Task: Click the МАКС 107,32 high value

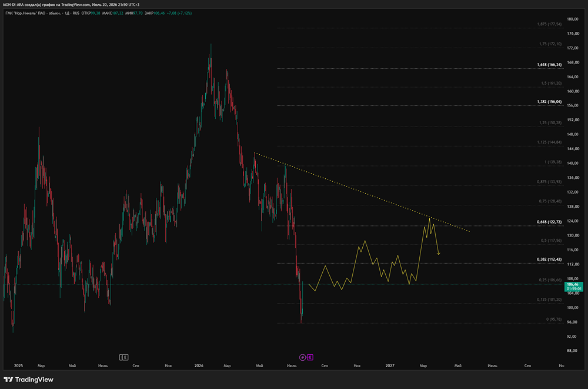Action: (113, 13)
